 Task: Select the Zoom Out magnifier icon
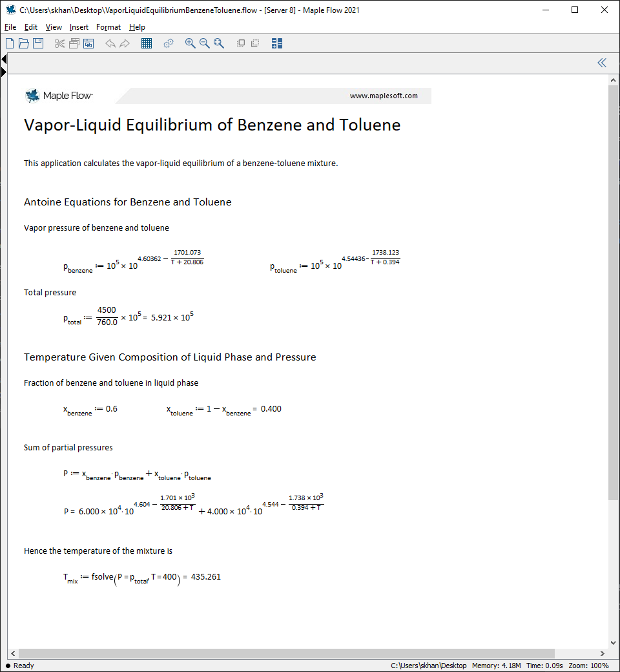(205, 43)
